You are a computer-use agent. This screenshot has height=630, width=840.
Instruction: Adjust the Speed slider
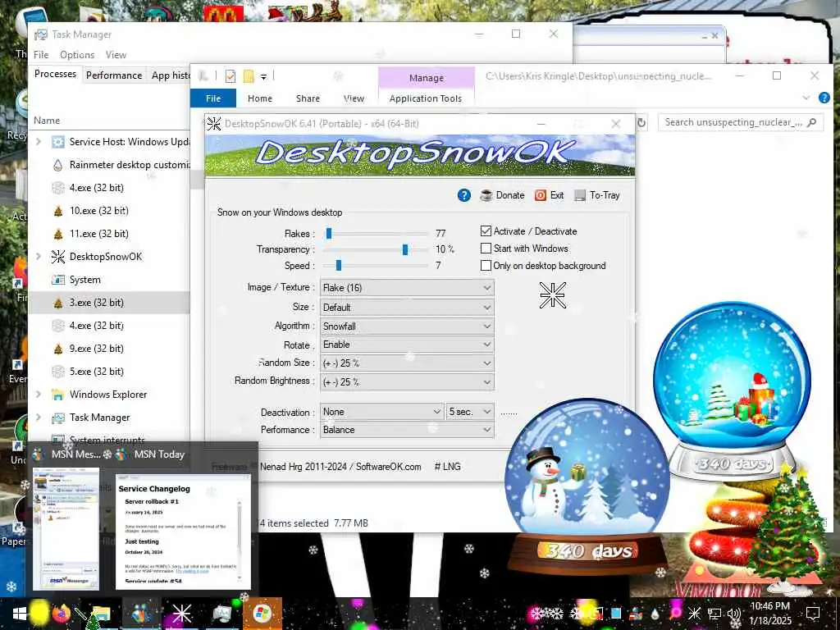(338, 265)
